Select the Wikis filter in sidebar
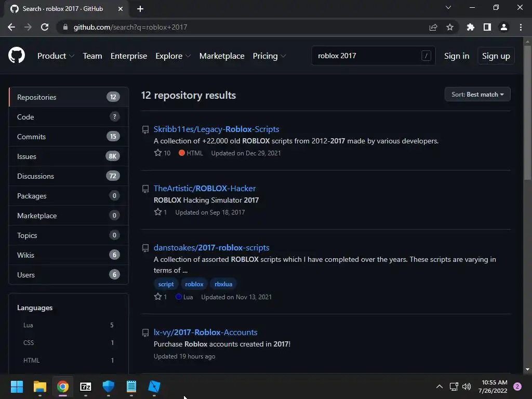532x399 pixels. (69, 255)
